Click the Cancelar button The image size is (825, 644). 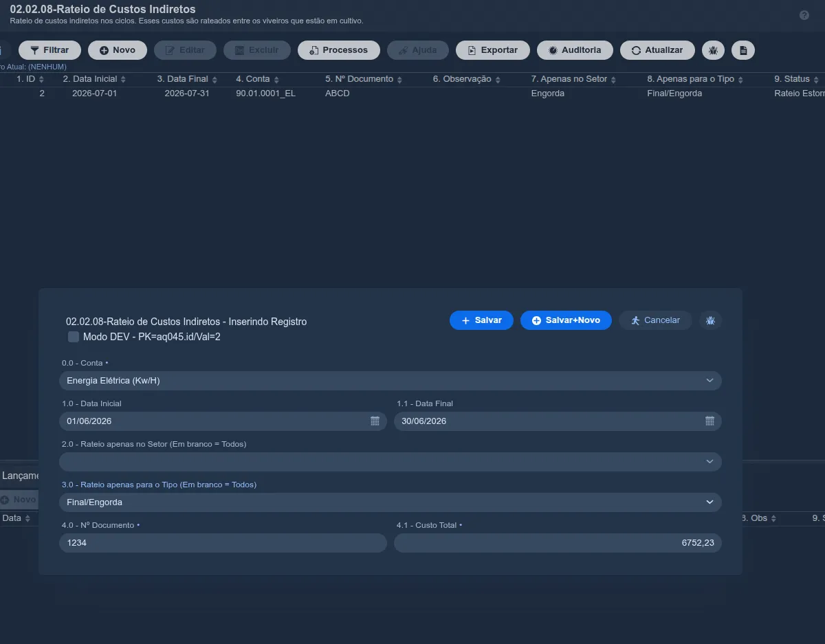[655, 320]
